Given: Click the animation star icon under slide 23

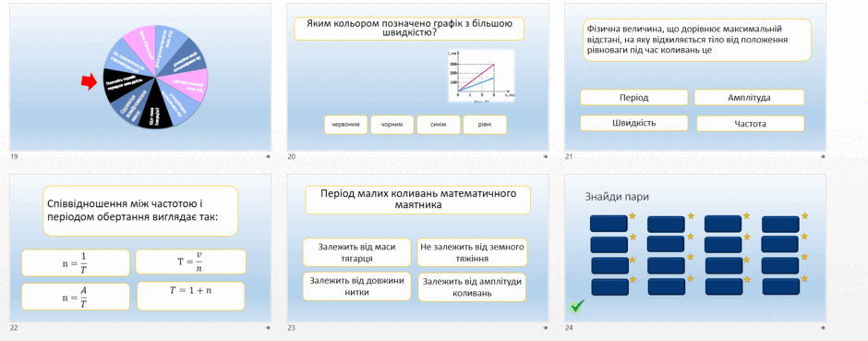Looking at the screenshot, I should point(546,328).
